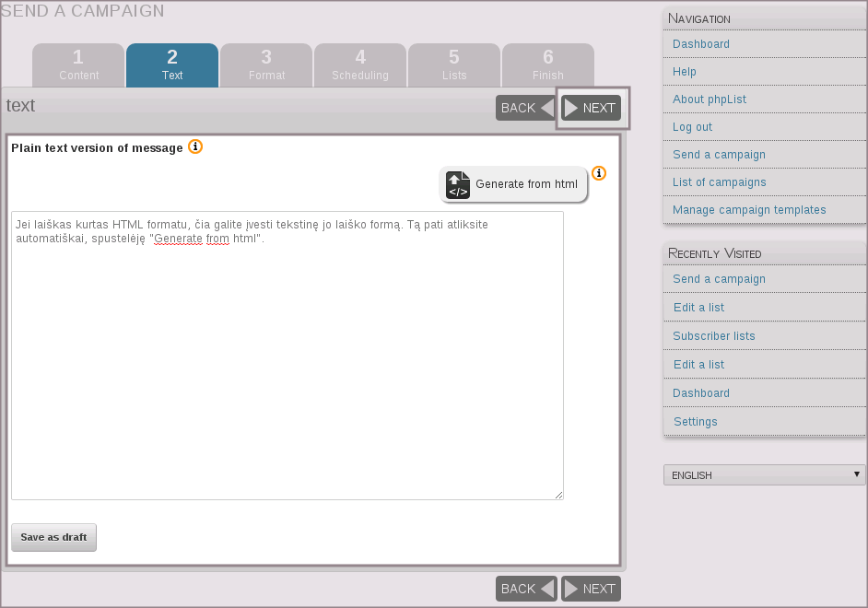The width and height of the screenshot is (868, 608).
Task: Open Dashboard link in Navigation panel
Action: coord(701,44)
